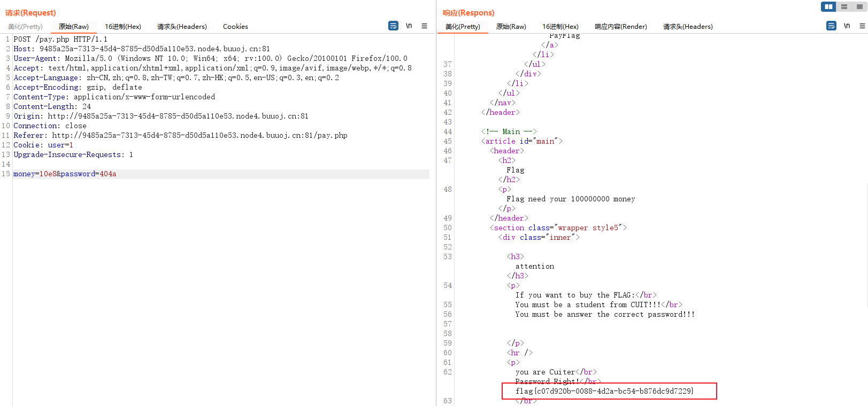This screenshot has width=868, height=406.
Task: Click the '<!-- Main -->' comment line
Action: click(x=509, y=131)
